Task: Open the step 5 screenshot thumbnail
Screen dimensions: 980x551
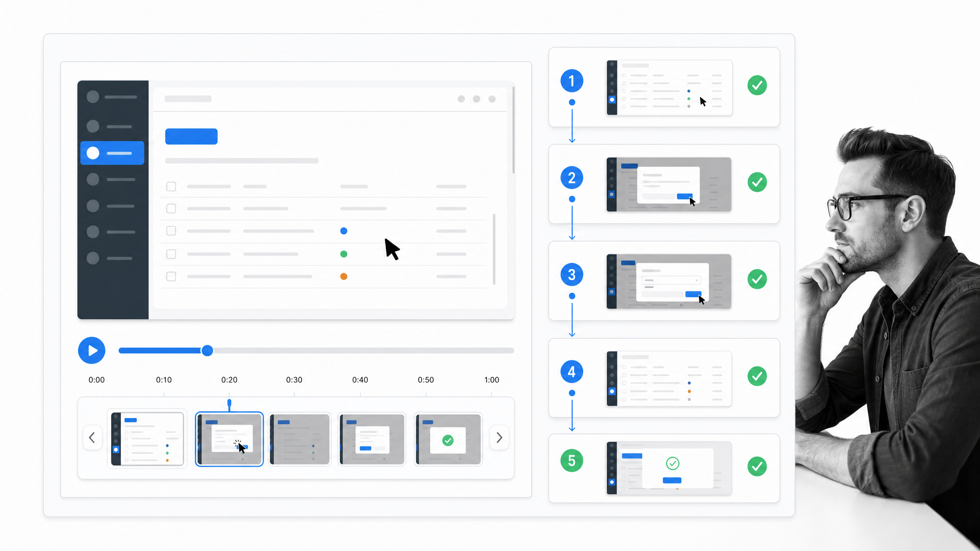Action: [669, 468]
